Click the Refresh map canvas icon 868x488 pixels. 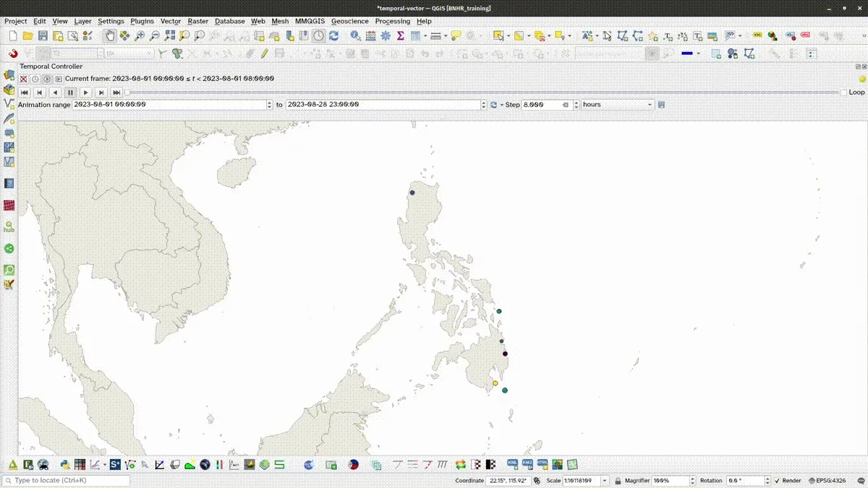(333, 35)
